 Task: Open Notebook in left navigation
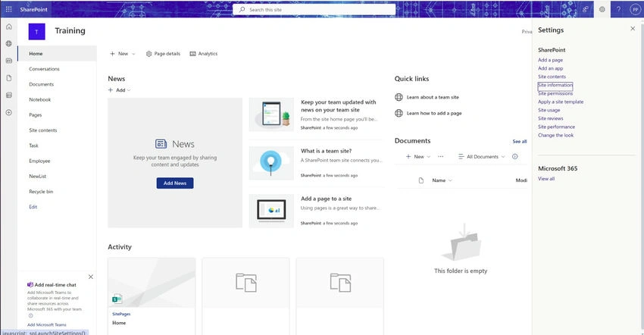tap(40, 99)
